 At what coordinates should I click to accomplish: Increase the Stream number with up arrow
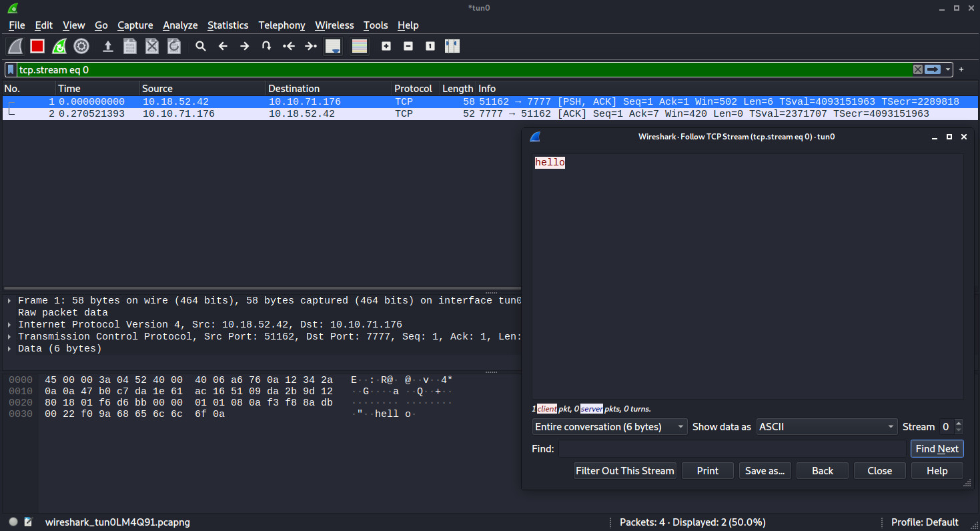click(x=959, y=423)
